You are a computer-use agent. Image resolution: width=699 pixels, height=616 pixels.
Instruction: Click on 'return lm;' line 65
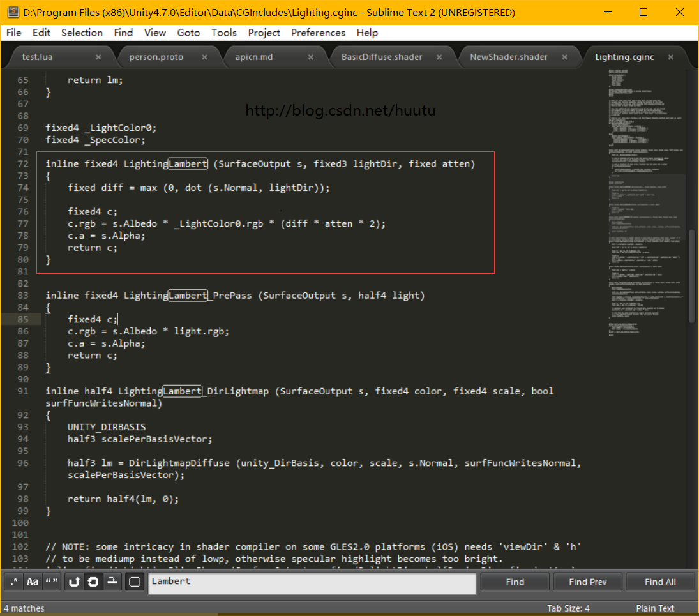point(95,80)
